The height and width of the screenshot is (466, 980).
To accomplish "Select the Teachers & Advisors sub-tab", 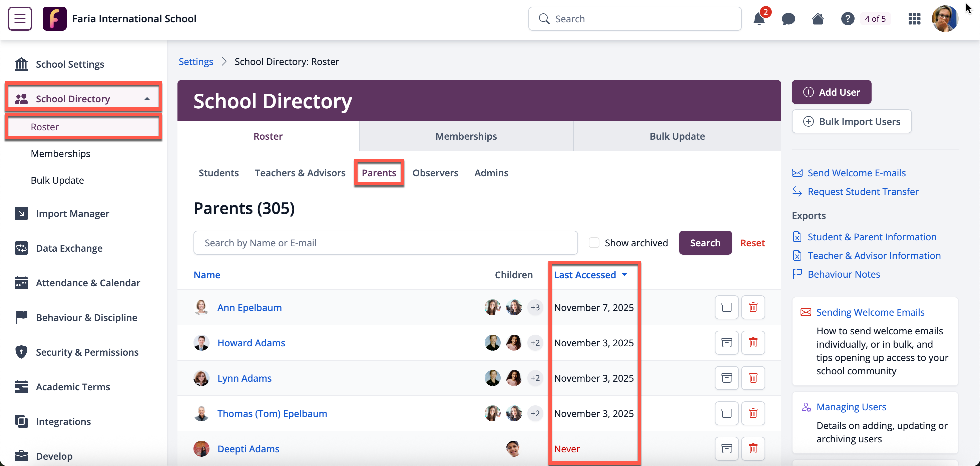I will [300, 173].
